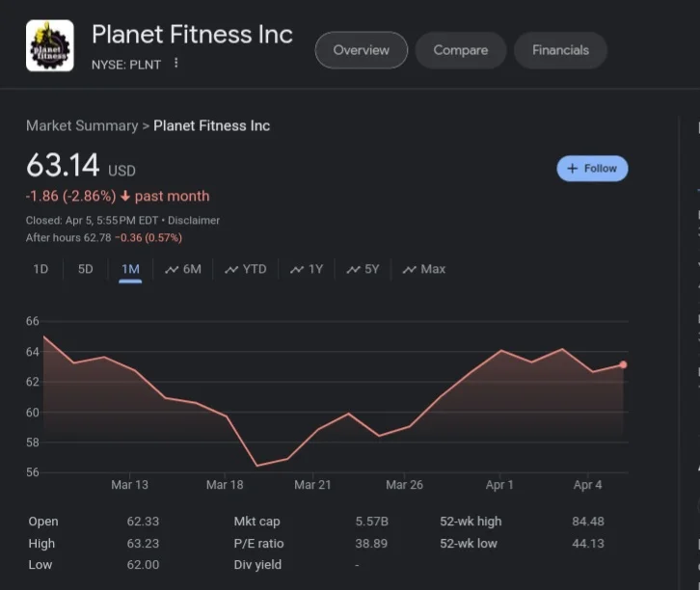This screenshot has height=590, width=700.
Task: Show the 5D chart range
Action: click(85, 269)
